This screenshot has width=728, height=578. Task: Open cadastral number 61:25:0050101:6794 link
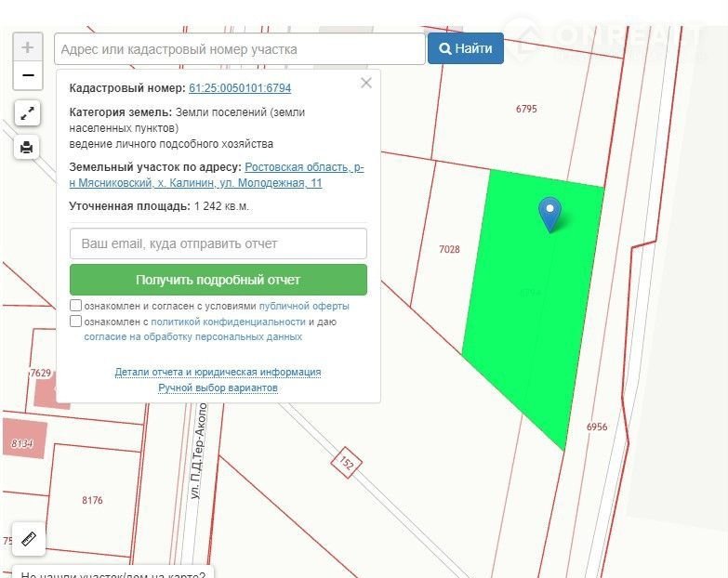pyautogui.click(x=240, y=88)
